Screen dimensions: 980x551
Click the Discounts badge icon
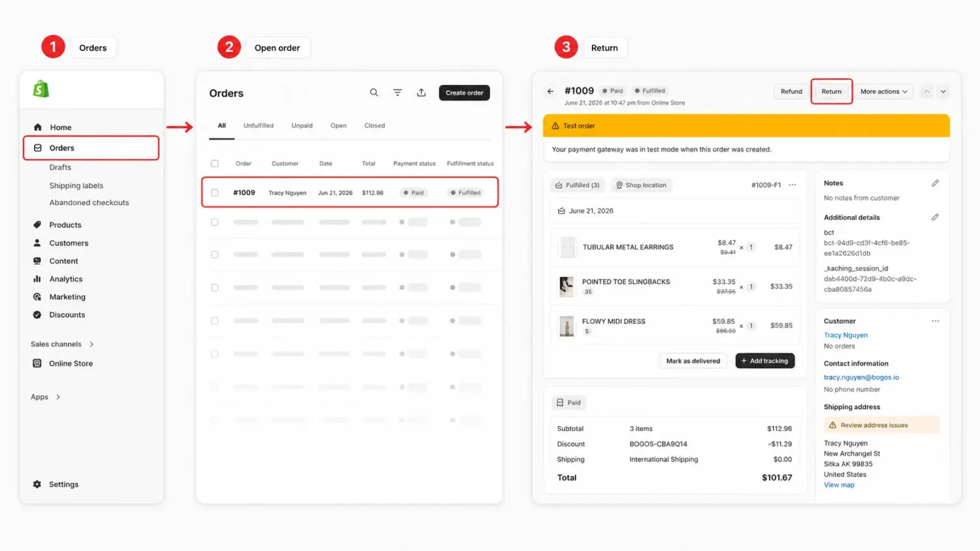37,315
